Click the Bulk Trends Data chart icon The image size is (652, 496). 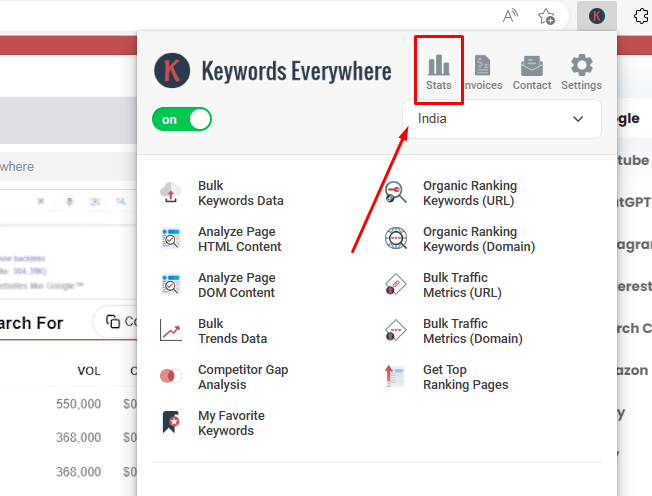pyautogui.click(x=170, y=331)
